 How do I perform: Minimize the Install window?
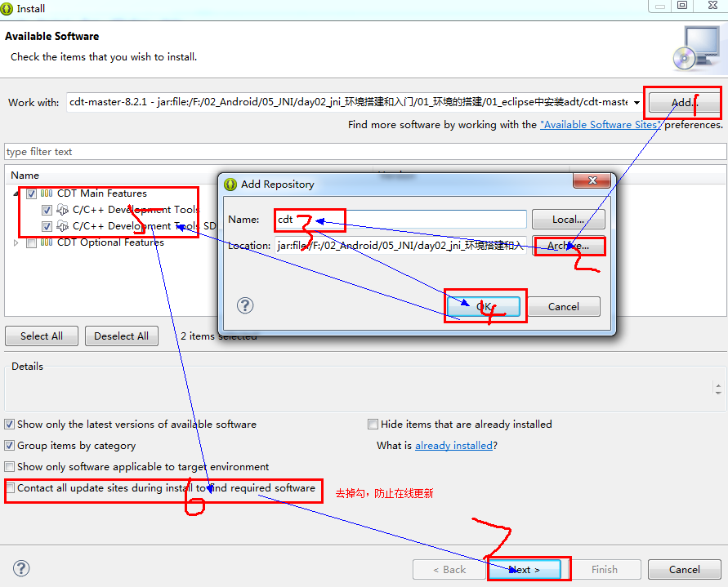(x=659, y=5)
